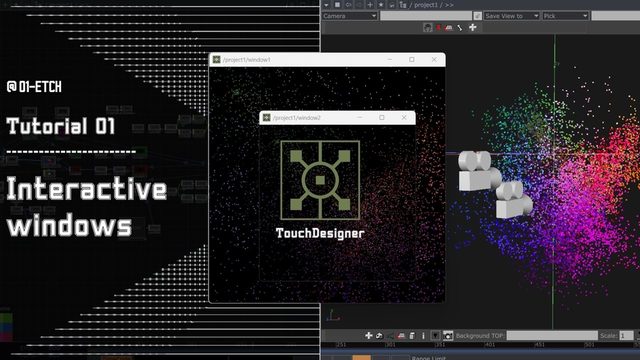Click the Scale value field
640x360 pixels.
pos(626,336)
